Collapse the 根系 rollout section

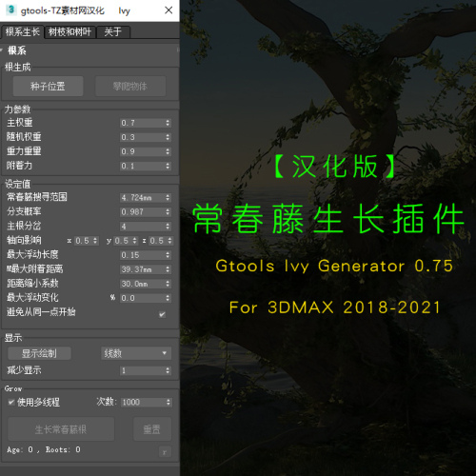coord(16,50)
